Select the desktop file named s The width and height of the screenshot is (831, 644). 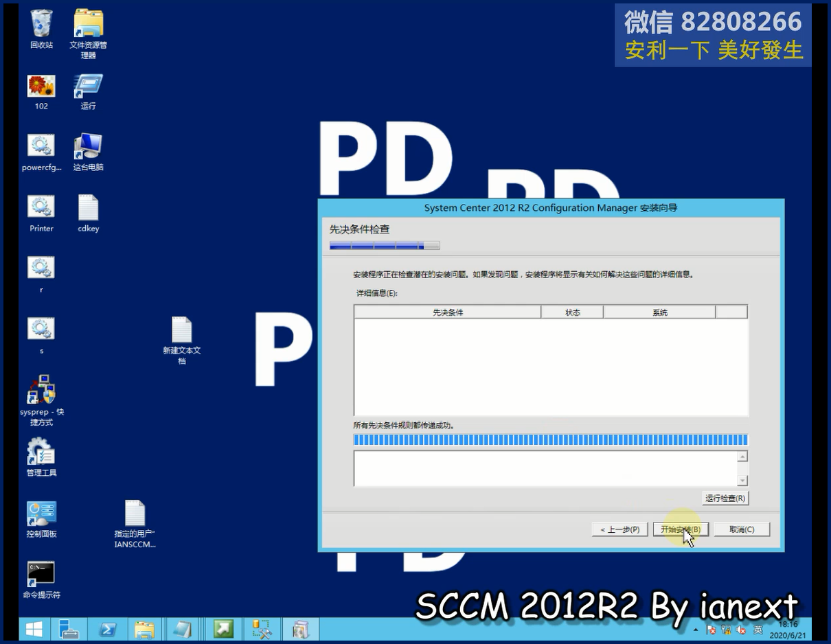(x=41, y=336)
